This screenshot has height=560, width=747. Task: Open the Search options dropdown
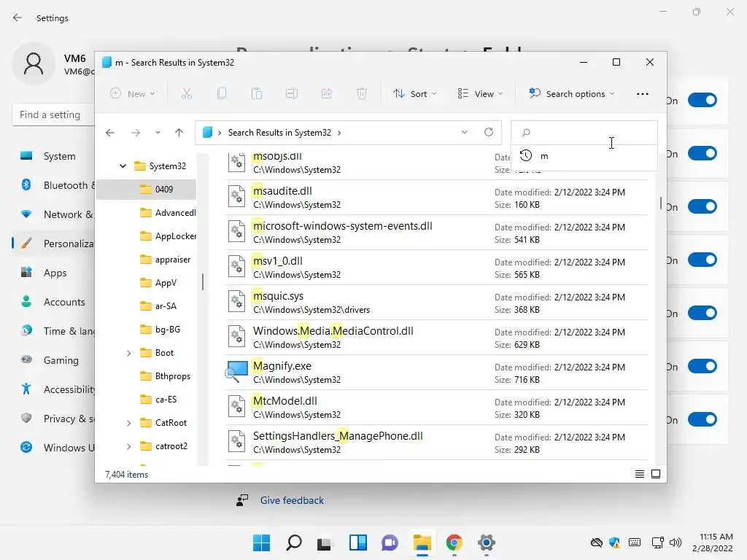coord(572,94)
